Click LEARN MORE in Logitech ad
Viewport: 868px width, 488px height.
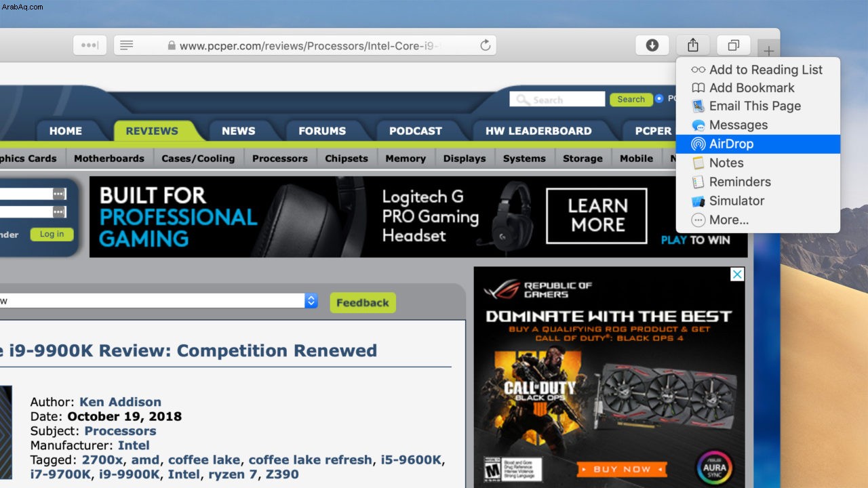click(x=597, y=216)
